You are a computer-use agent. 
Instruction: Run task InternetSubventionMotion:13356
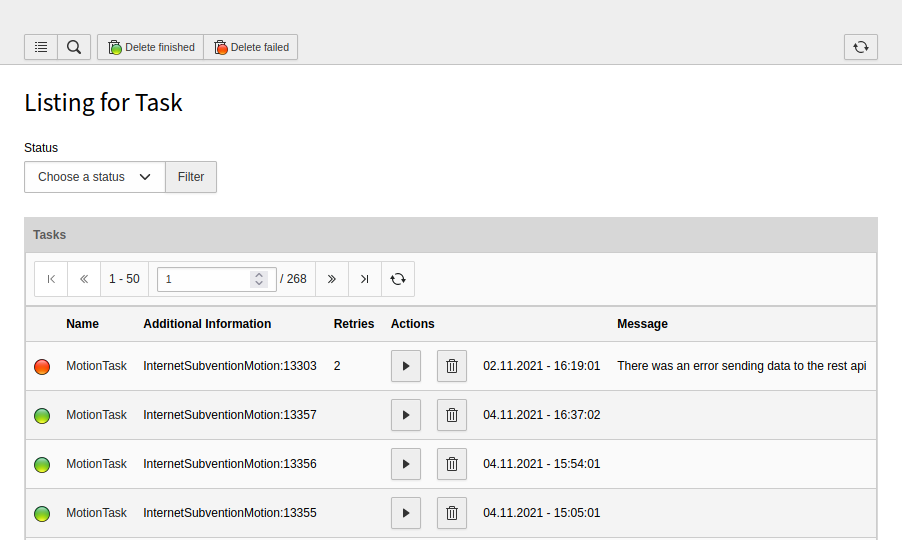405,464
